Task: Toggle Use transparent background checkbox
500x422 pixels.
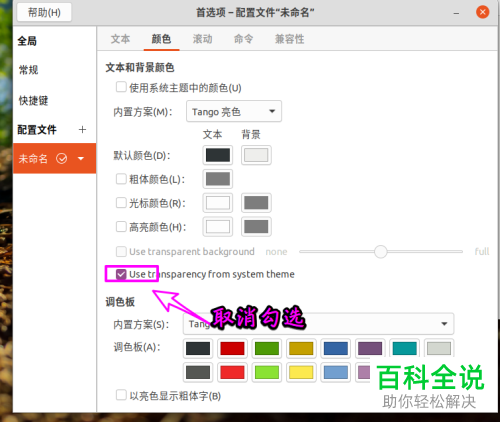Action: [x=121, y=251]
